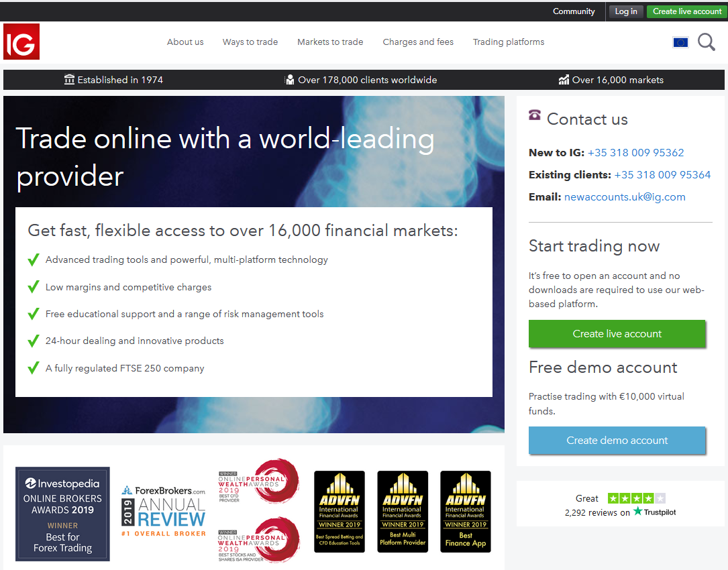The width and height of the screenshot is (728, 570).
Task: Click the Trustpilot star rating
Action: (x=636, y=498)
